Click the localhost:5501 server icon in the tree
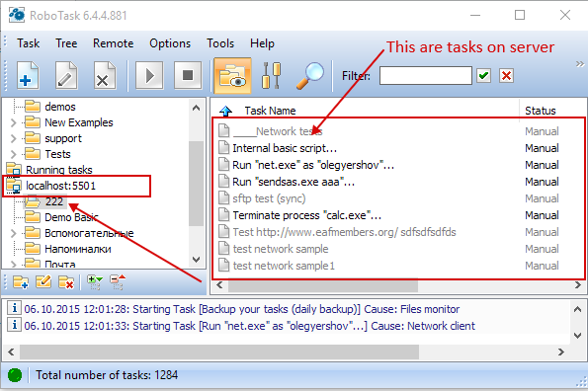 click(14, 186)
